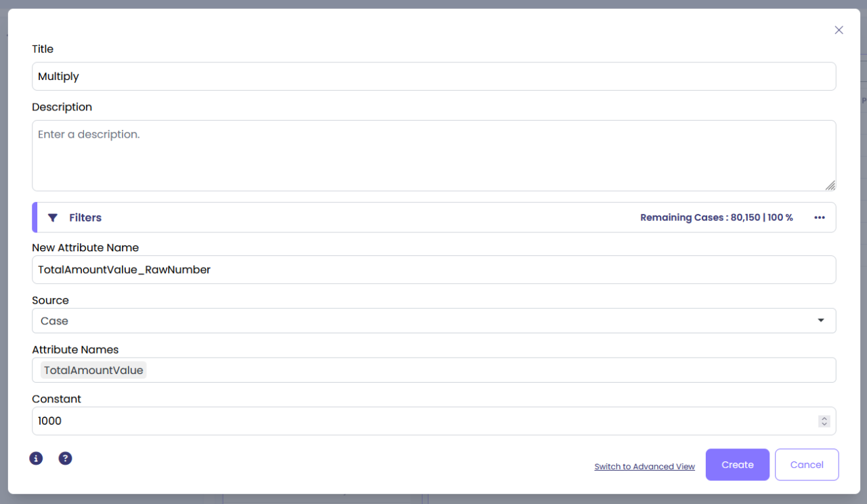
Task: Edit the New Attribute Name field
Action: click(433, 270)
